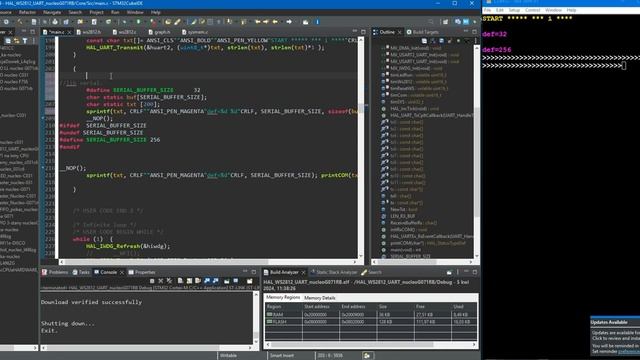640x360 pixels.
Task: Open the Static Stack Analyzer tab
Action: pyautogui.click(x=334, y=272)
